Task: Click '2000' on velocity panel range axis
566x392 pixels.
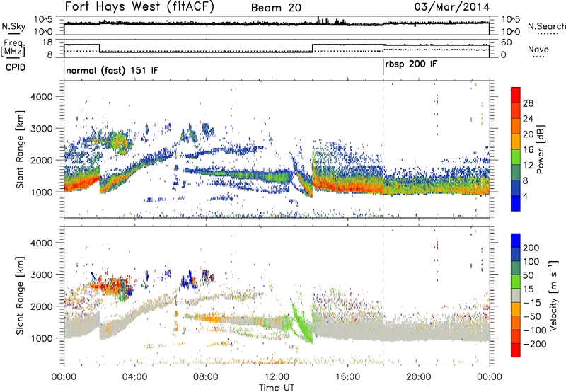Action: pyautogui.click(x=42, y=306)
